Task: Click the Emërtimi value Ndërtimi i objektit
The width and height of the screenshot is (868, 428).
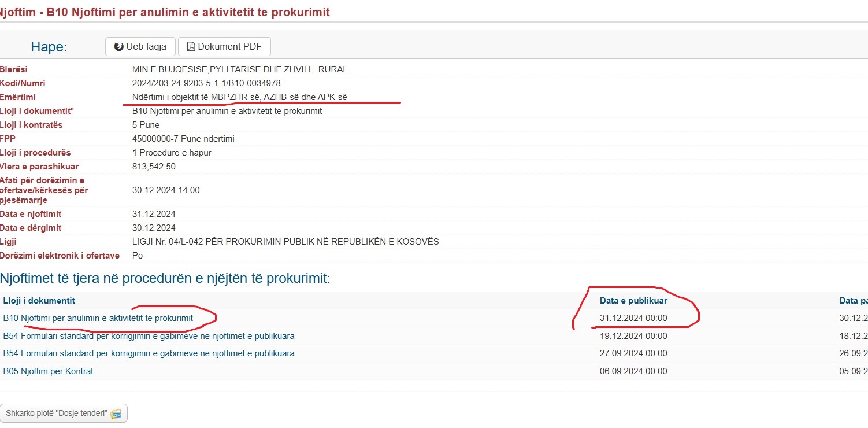Action: (x=239, y=97)
